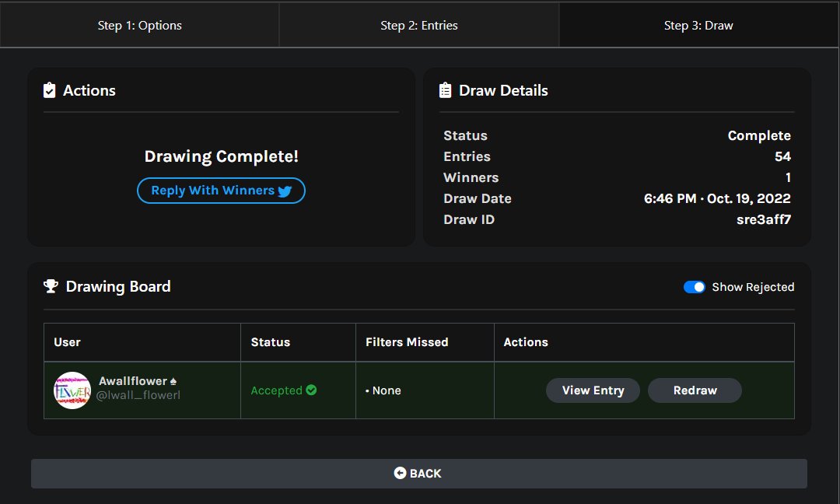
Task: Click the Actions clipboard check icon
Action: 49,90
